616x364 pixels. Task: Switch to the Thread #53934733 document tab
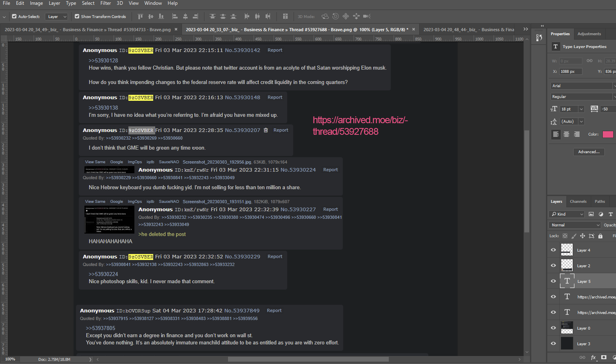[x=88, y=30]
